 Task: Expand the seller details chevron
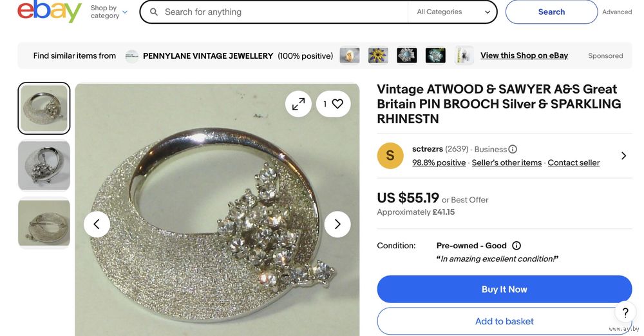623,156
